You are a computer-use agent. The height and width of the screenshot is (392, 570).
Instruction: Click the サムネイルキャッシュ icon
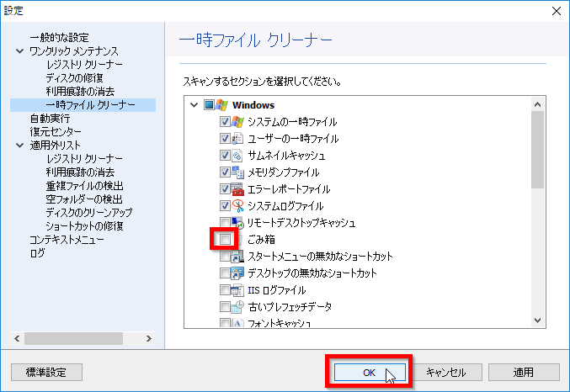point(237,156)
